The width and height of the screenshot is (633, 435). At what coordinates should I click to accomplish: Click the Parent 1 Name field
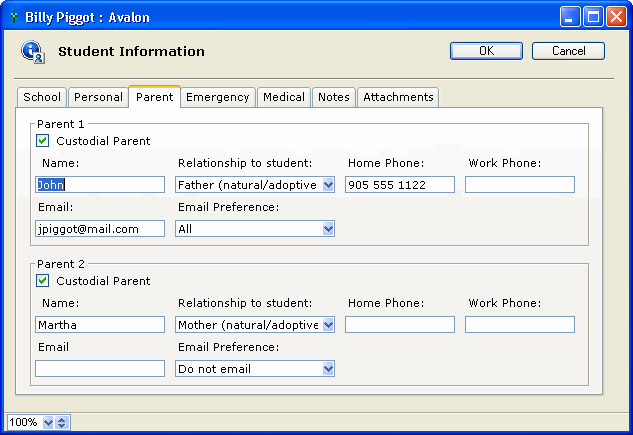coord(100,185)
